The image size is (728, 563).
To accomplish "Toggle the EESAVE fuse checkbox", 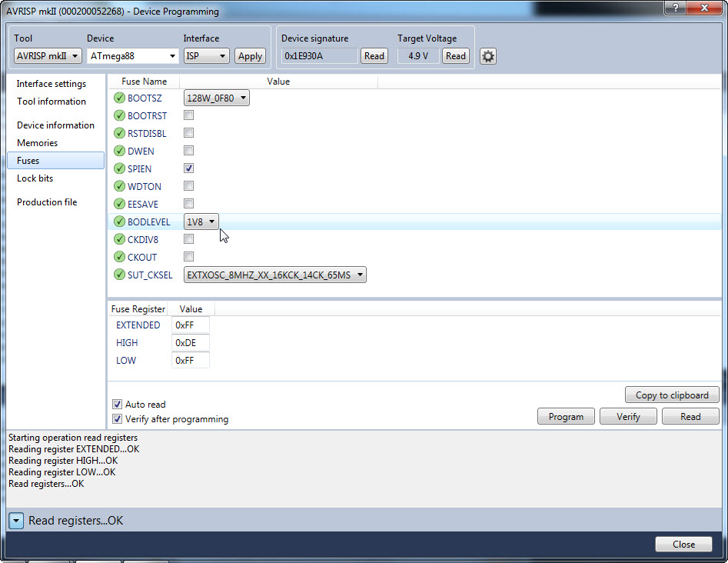I will pyautogui.click(x=188, y=204).
